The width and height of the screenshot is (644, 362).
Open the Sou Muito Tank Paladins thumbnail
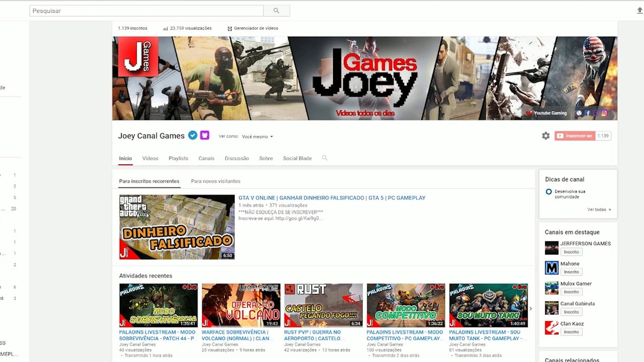coord(489,305)
